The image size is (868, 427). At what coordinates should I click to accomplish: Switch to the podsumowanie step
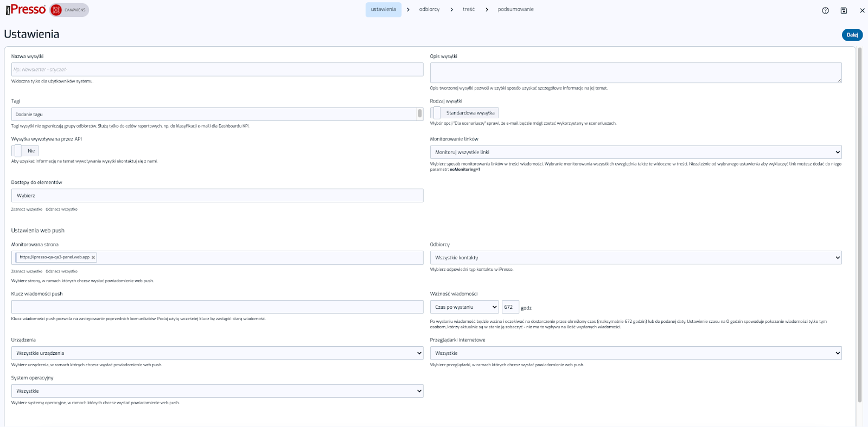(x=515, y=9)
